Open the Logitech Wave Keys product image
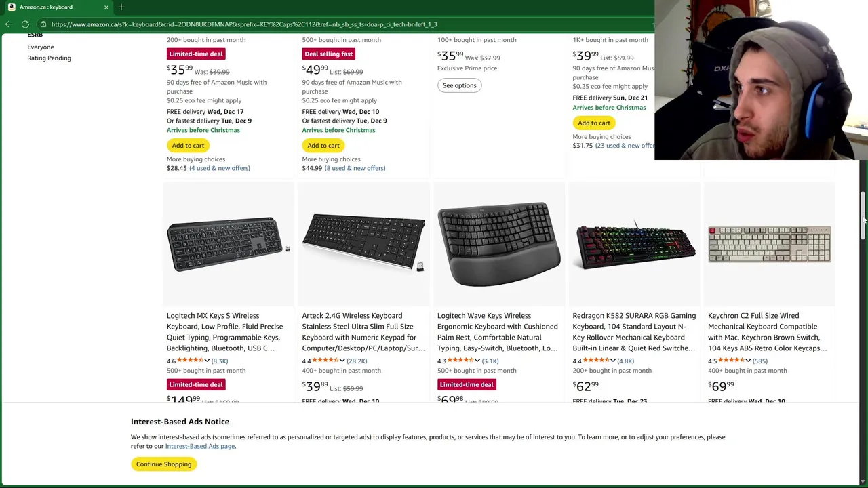This screenshot has width=868, height=488. click(x=498, y=244)
